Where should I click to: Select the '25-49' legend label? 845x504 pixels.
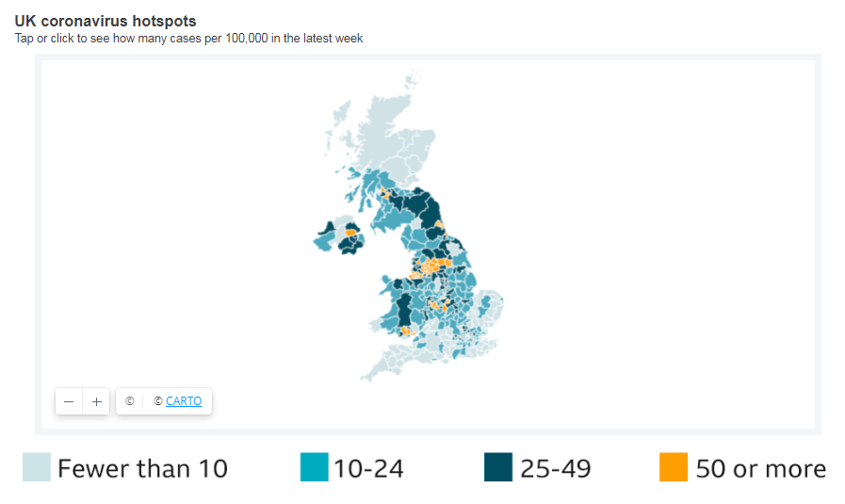click(556, 468)
